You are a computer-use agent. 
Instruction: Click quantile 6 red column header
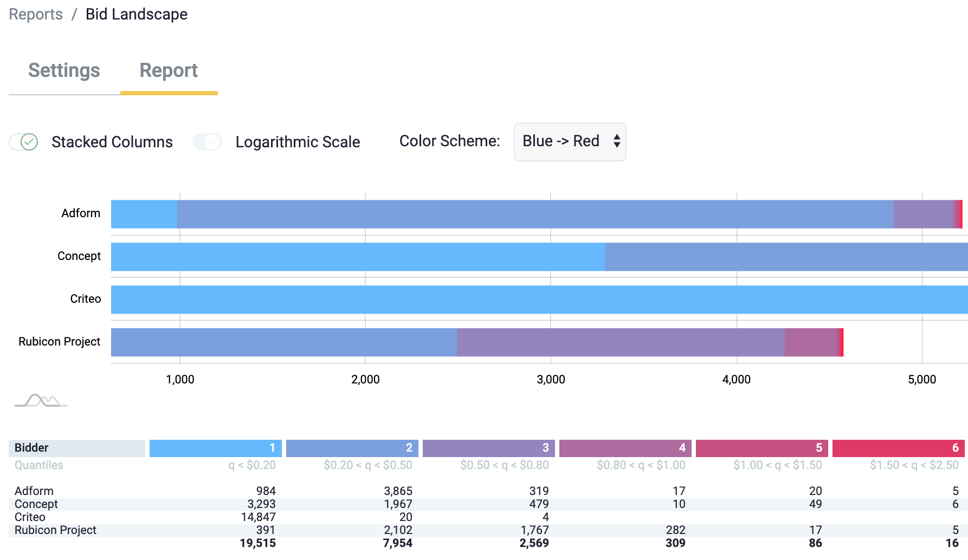point(898,448)
